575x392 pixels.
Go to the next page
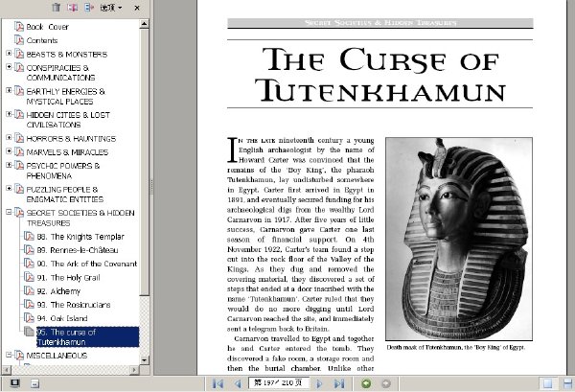point(319,383)
